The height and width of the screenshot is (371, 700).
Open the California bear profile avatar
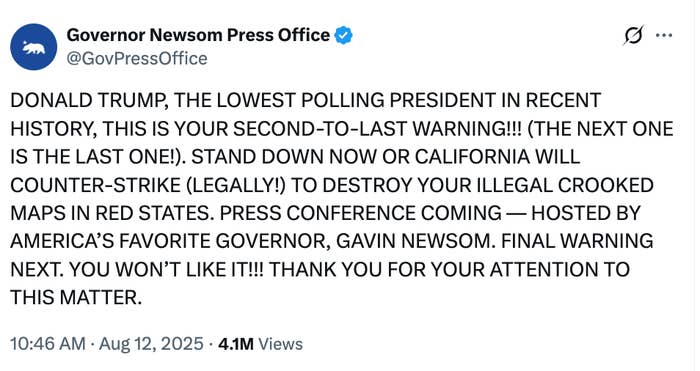point(33,47)
